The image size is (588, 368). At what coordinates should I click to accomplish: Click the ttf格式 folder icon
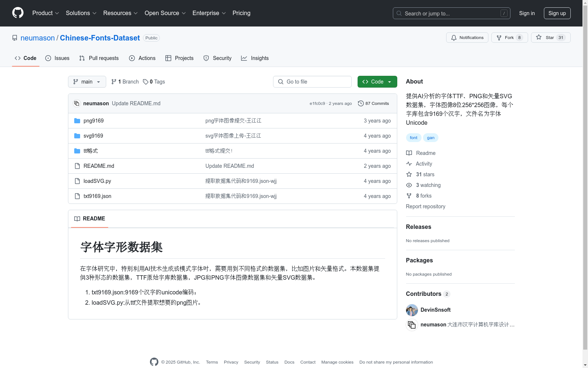[77, 151]
